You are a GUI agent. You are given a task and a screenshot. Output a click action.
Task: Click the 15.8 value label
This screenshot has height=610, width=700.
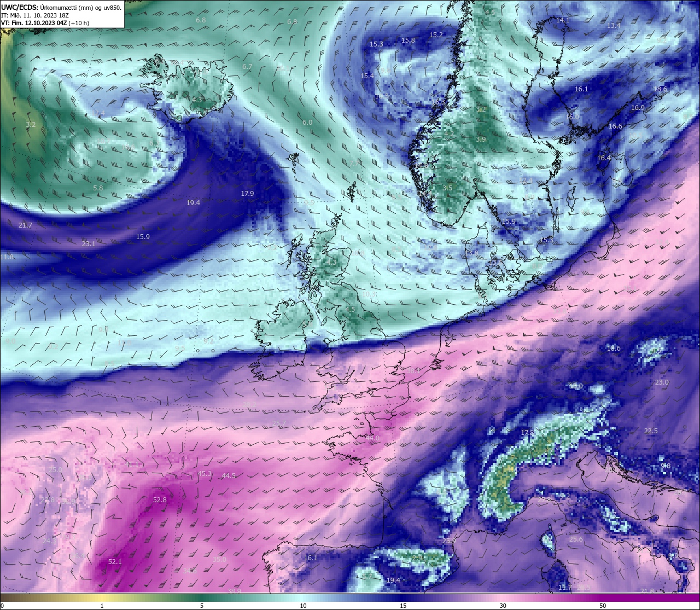(x=408, y=40)
